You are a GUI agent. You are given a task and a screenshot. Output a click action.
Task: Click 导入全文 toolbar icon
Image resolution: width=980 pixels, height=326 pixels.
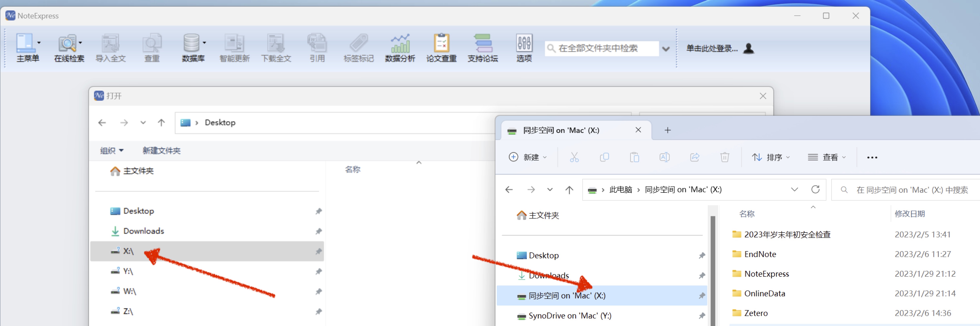(x=110, y=43)
